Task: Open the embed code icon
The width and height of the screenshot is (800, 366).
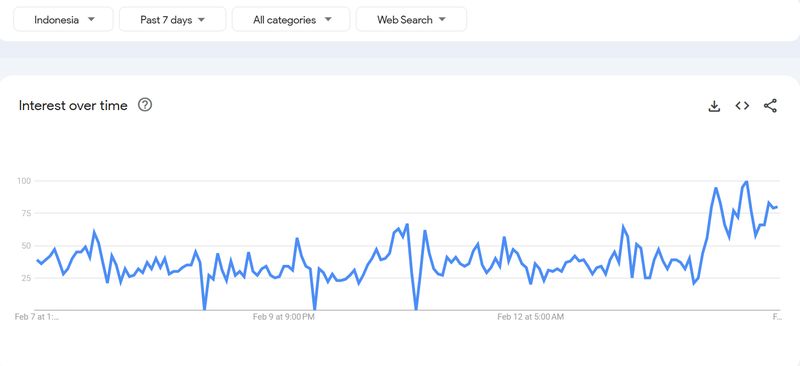Action: click(x=742, y=106)
